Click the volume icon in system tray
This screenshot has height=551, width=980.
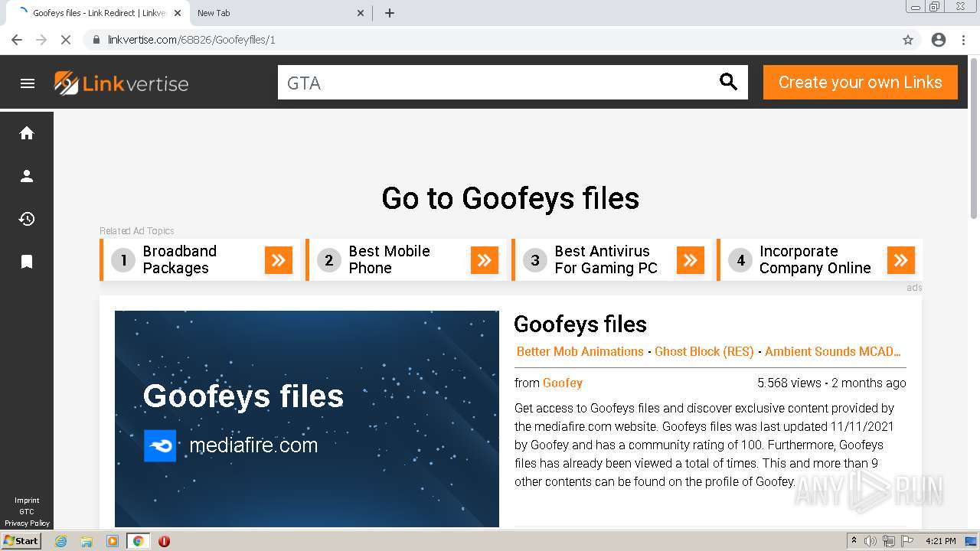tap(871, 541)
